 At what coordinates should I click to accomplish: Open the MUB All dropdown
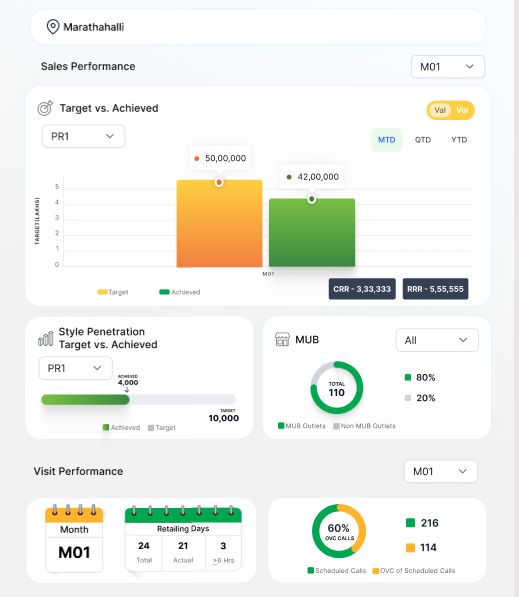(437, 340)
